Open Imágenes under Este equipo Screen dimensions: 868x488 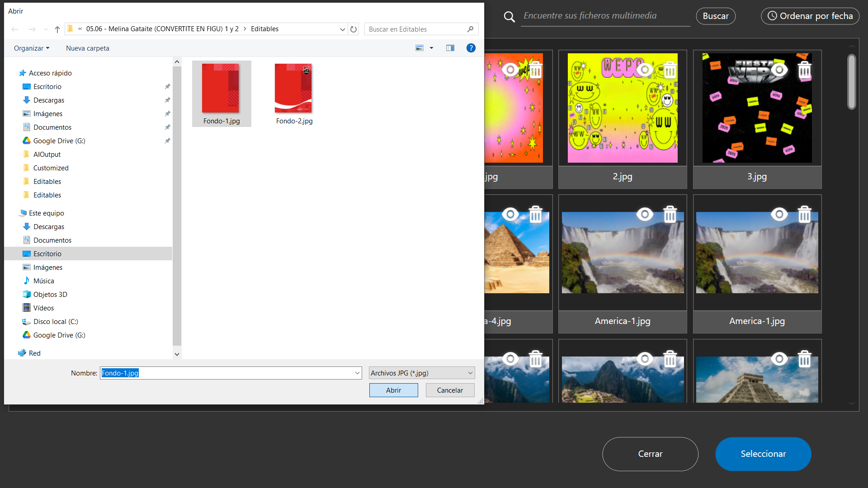[47, 267]
